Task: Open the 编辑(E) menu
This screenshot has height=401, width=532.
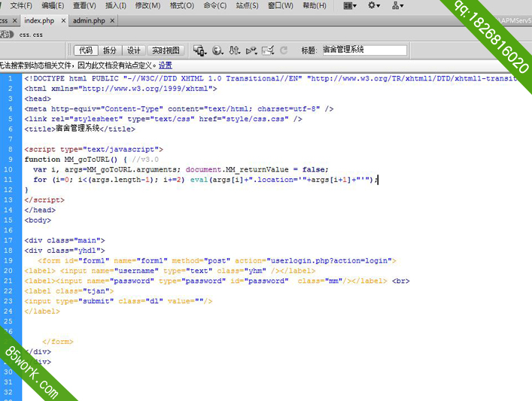Action: coord(53,6)
